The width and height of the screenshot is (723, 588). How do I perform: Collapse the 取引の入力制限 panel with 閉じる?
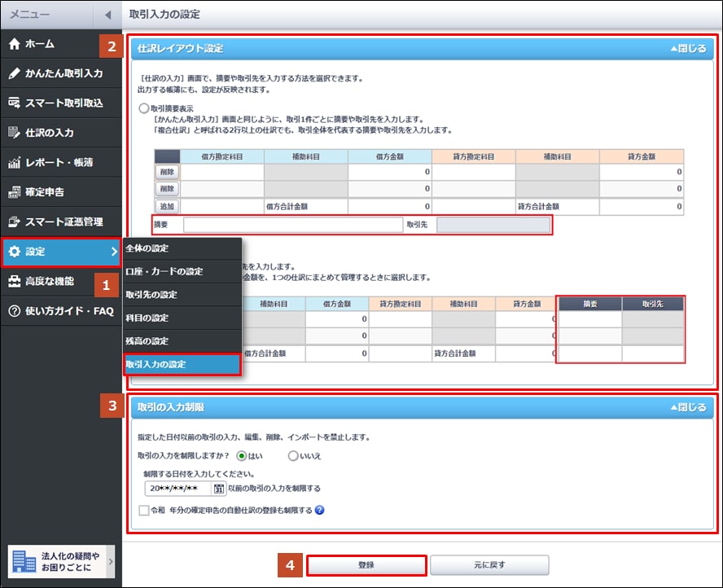(x=688, y=407)
